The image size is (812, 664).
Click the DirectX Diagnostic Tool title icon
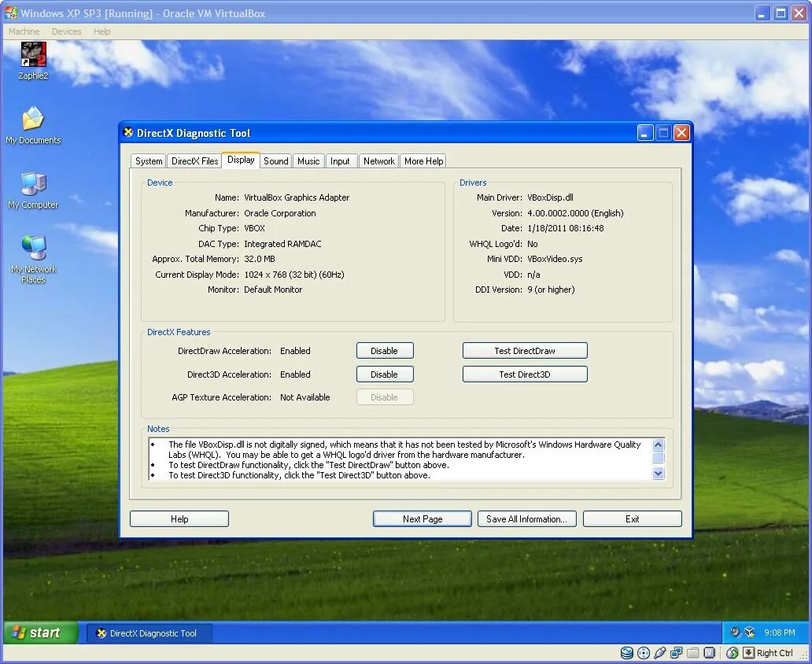pos(128,133)
